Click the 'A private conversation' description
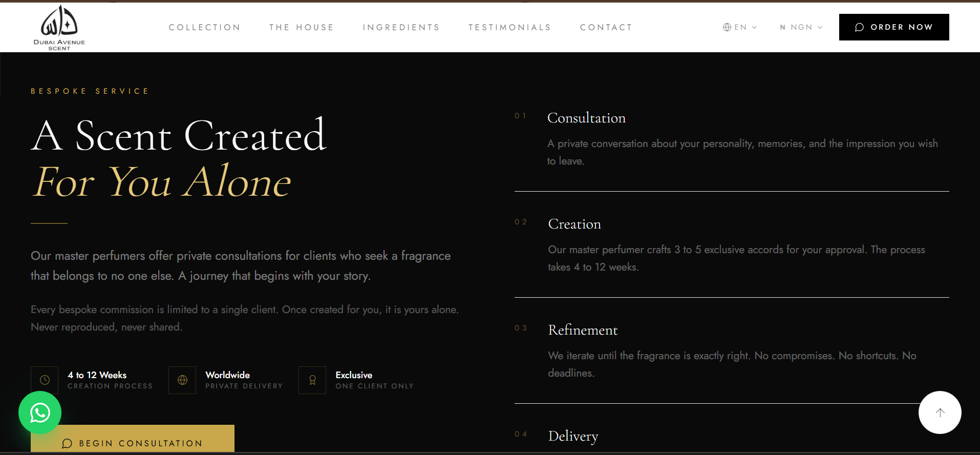 pyautogui.click(x=742, y=152)
